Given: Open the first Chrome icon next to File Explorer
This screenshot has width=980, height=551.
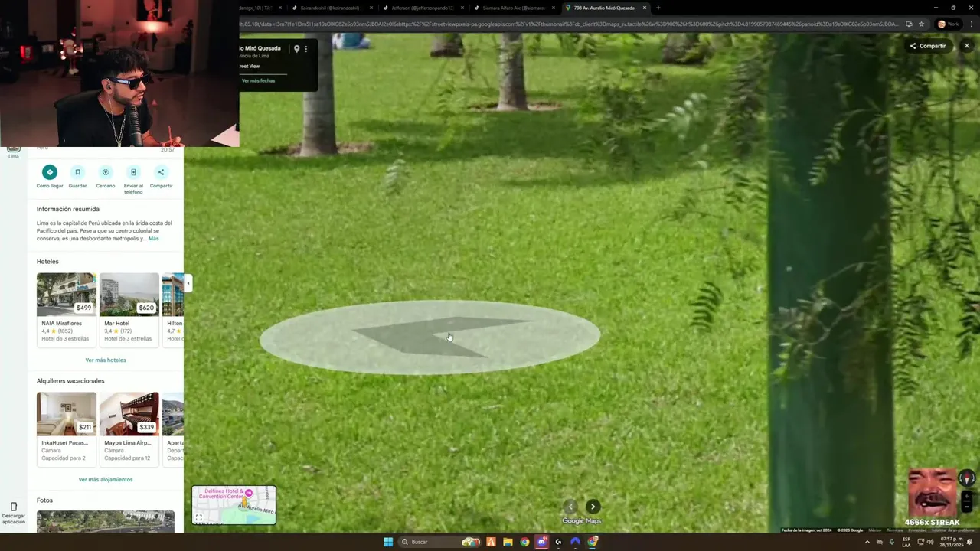Looking at the screenshot, I should (x=524, y=542).
